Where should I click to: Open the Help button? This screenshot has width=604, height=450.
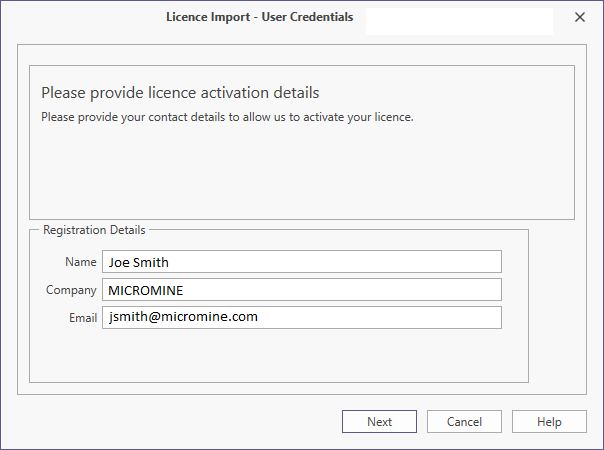point(549,422)
